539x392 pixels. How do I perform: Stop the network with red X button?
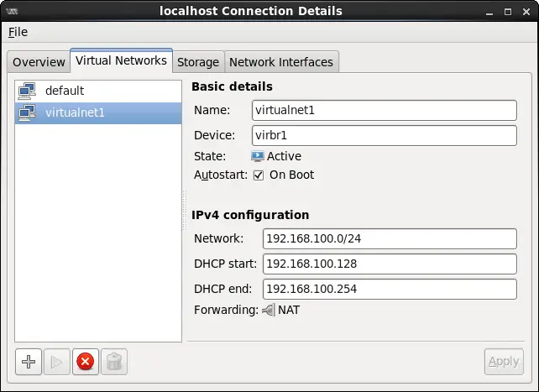pyautogui.click(x=86, y=362)
